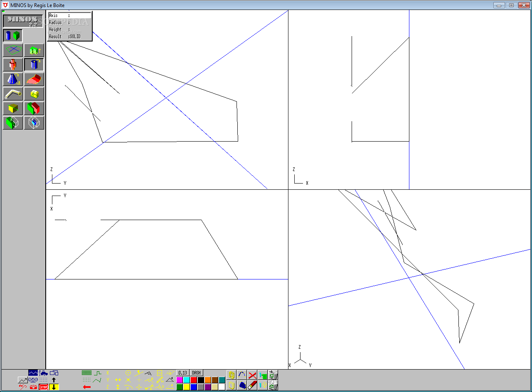Viewport: 532px width, 392px height.
Task: Click the green keyboard input icon
Action: tap(86, 373)
